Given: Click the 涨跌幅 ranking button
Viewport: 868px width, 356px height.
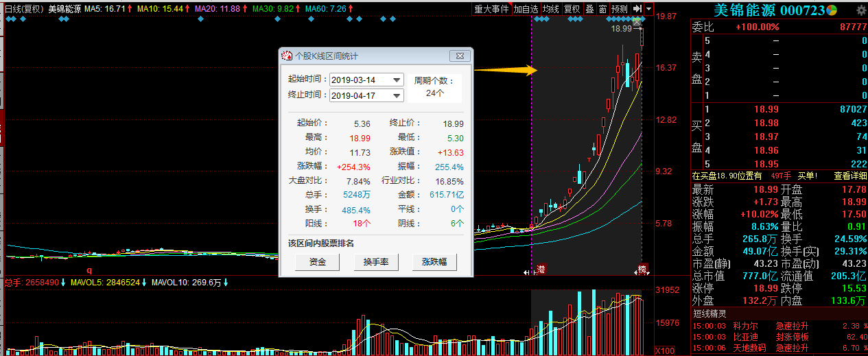Looking at the screenshot, I should (x=434, y=262).
